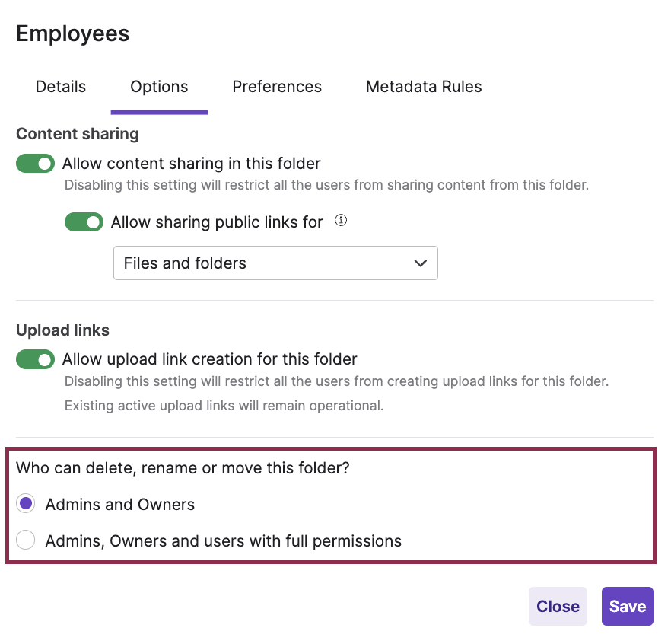Open the 'Files and folders' combo box
Viewport: 671px width, 644px height.
point(275,263)
